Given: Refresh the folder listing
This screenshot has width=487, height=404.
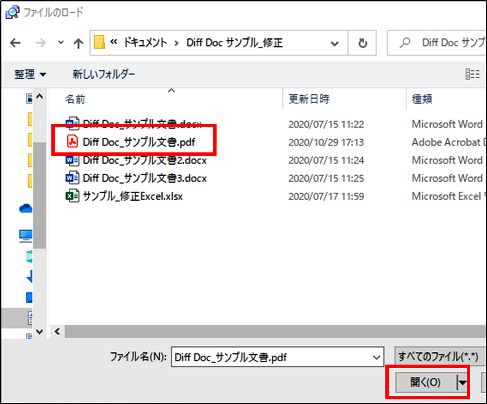Looking at the screenshot, I should [x=362, y=43].
